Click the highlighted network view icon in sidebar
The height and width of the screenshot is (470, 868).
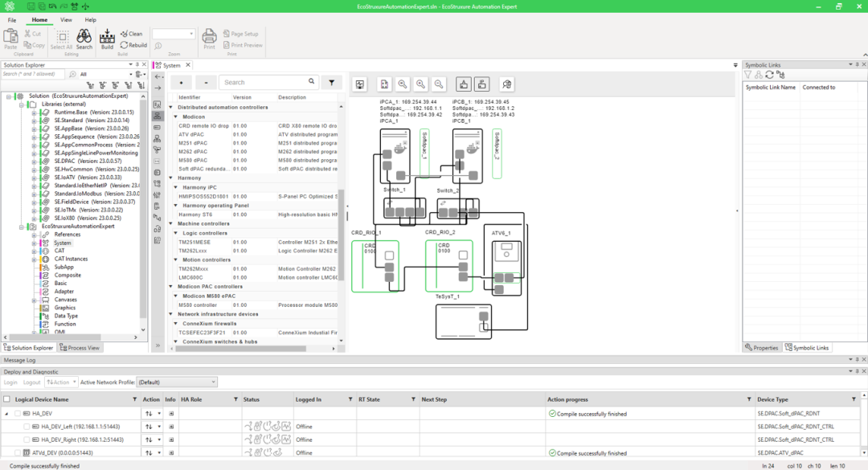158,116
